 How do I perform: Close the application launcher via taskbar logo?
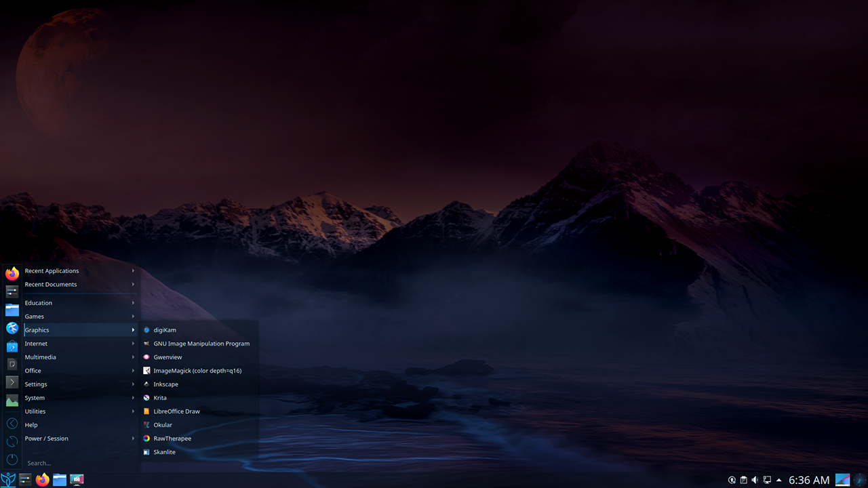click(x=8, y=480)
